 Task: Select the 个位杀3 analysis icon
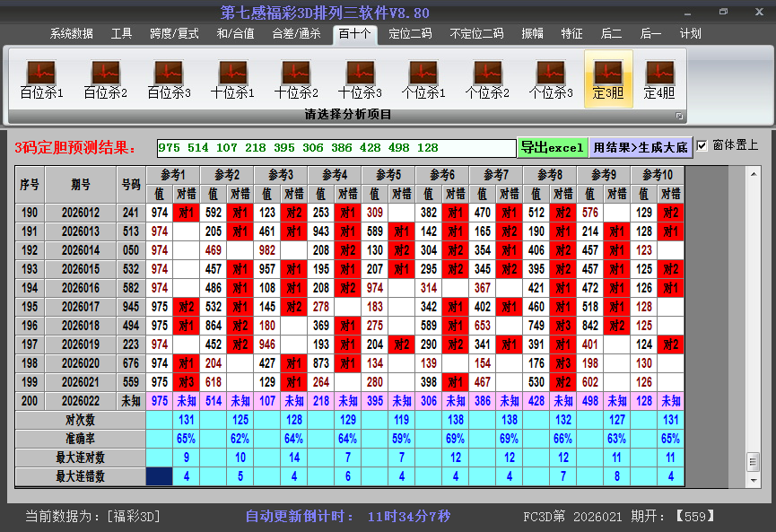point(551,79)
